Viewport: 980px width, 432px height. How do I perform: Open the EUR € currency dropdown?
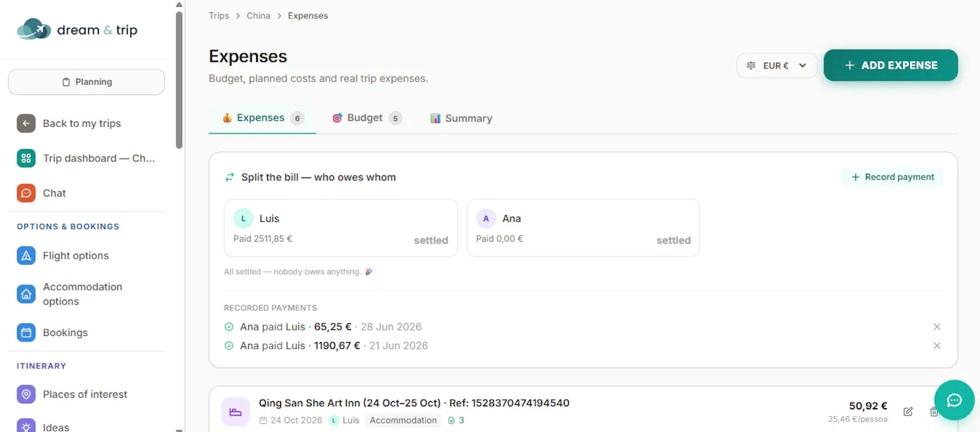click(777, 65)
